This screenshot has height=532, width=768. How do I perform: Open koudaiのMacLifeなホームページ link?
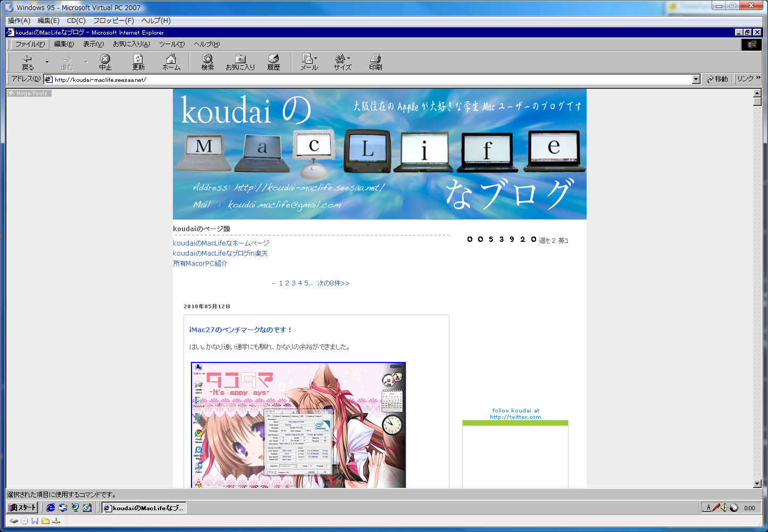221,243
